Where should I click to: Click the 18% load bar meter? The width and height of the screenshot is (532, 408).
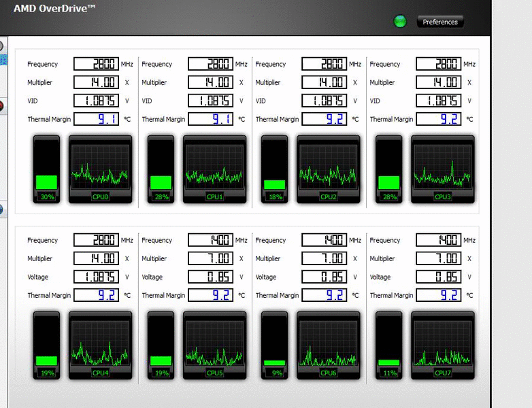pyautogui.click(x=274, y=169)
